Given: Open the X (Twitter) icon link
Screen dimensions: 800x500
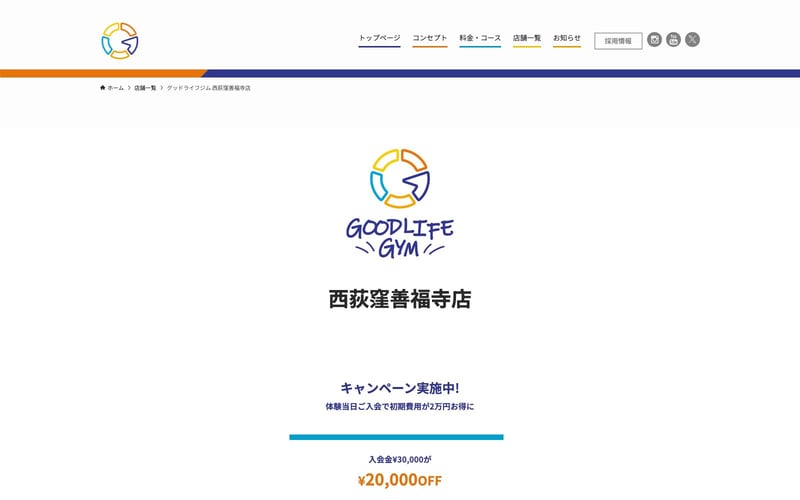Looking at the screenshot, I should click(x=692, y=39).
